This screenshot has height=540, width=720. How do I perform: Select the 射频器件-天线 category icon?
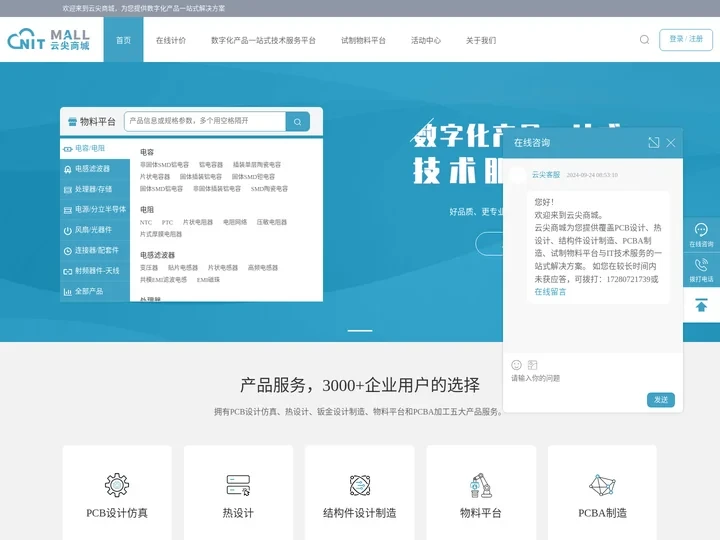68,271
